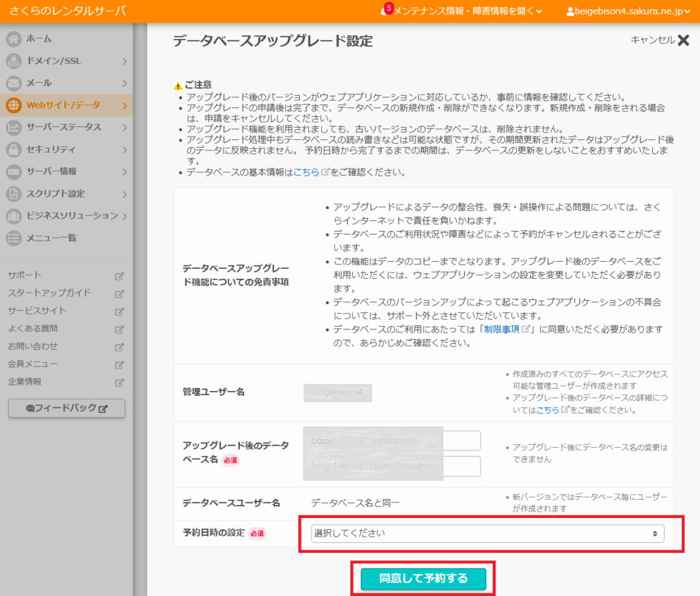The height and width of the screenshot is (596, 700).
Task: Click the home icon in sidebar
Action: click(14, 39)
